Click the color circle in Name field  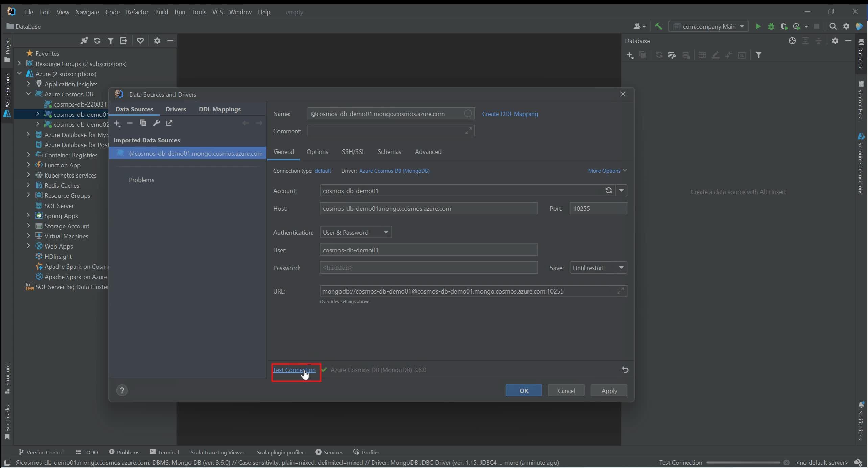click(x=468, y=114)
